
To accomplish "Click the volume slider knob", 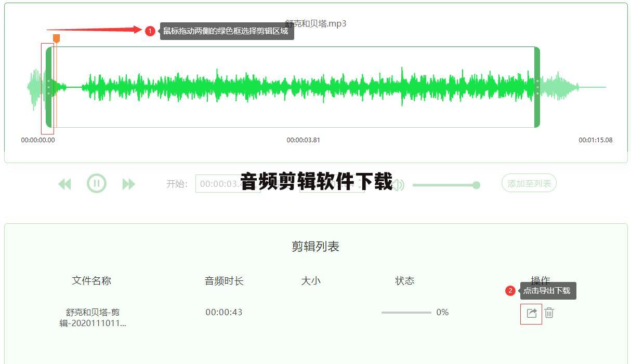I will [x=476, y=185].
